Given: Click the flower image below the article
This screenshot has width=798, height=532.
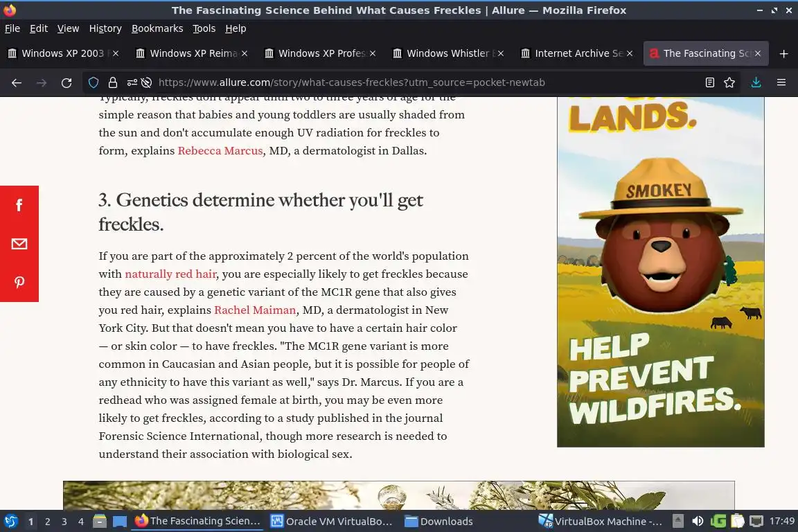Looking at the screenshot, I should 399,495.
